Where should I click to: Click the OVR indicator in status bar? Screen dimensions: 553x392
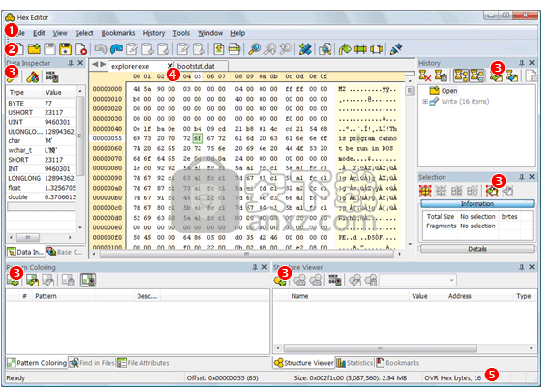pyautogui.click(x=431, y=378)
